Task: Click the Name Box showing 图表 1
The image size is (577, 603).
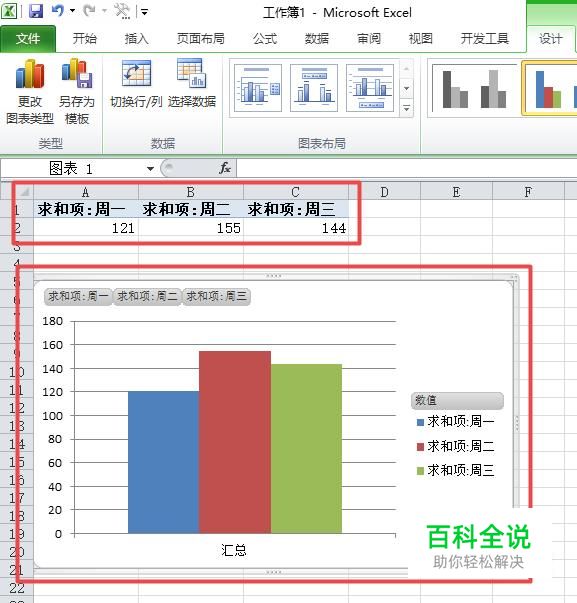Action: [x=73, y=168]
